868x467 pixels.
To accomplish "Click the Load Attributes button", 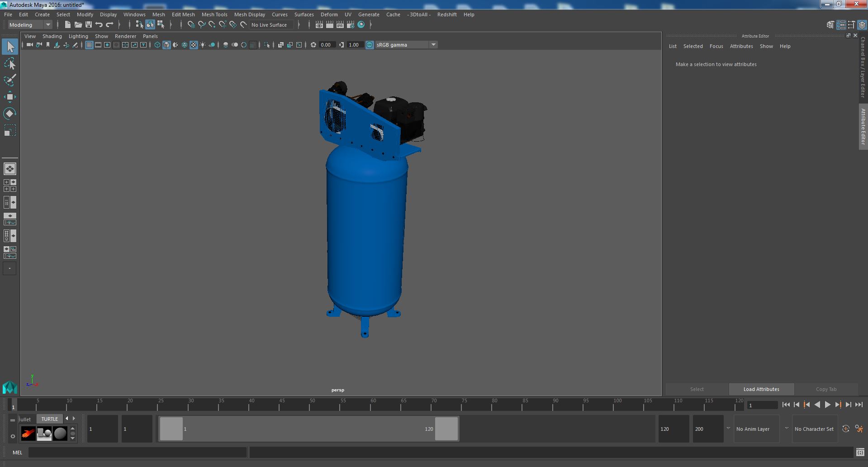I will 761,389.
